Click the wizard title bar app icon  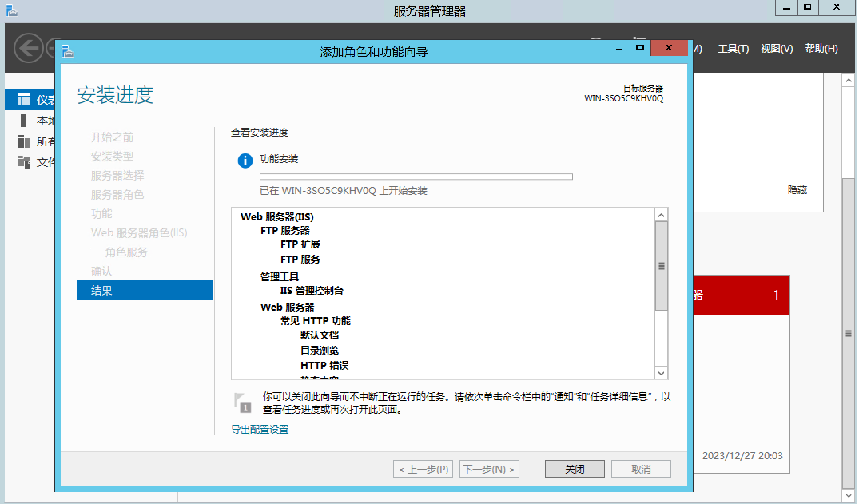[x=68, y=52]
